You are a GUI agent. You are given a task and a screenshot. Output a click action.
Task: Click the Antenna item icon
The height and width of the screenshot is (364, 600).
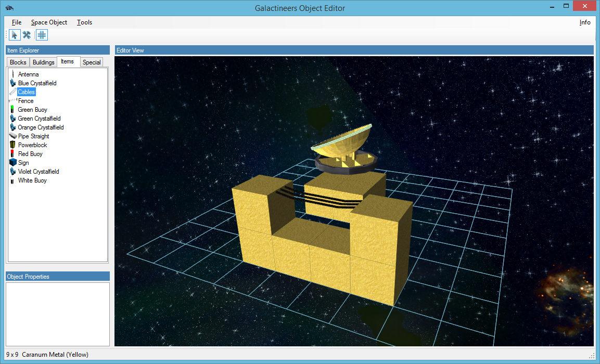click(x=12, y=74)
